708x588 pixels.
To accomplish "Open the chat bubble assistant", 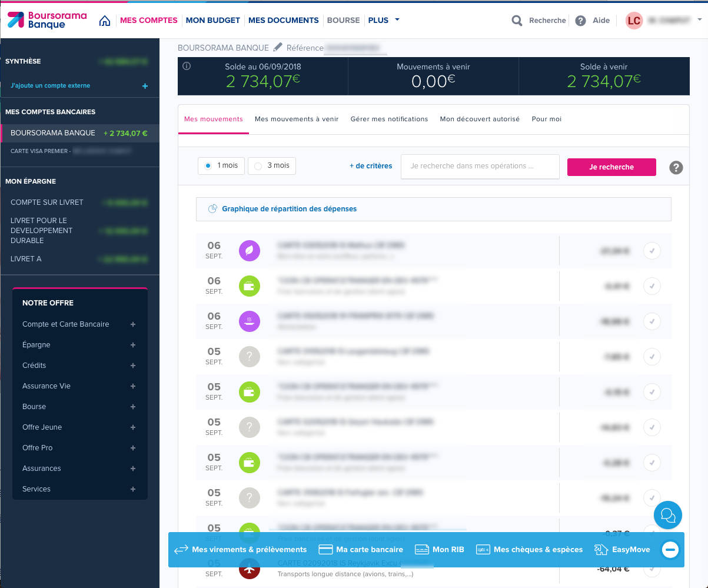I will pyautogui.click(x=668, y=516).
